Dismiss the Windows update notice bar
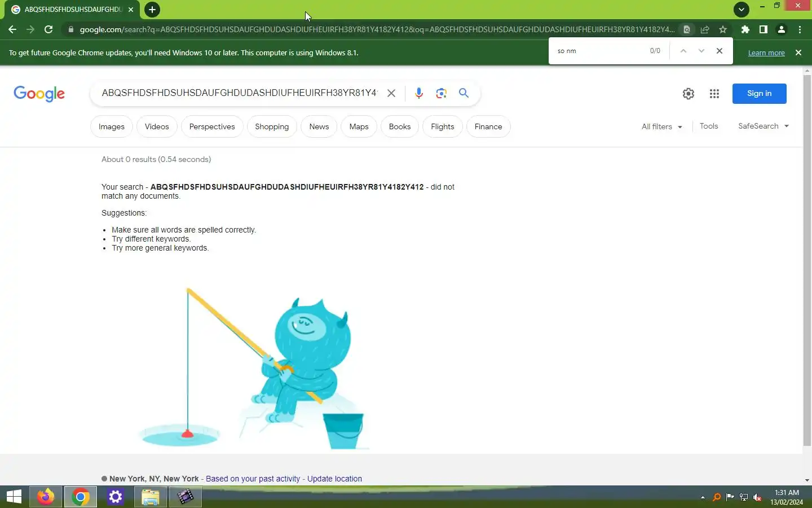Screen dimensions: 812x508 coord(798,52)
